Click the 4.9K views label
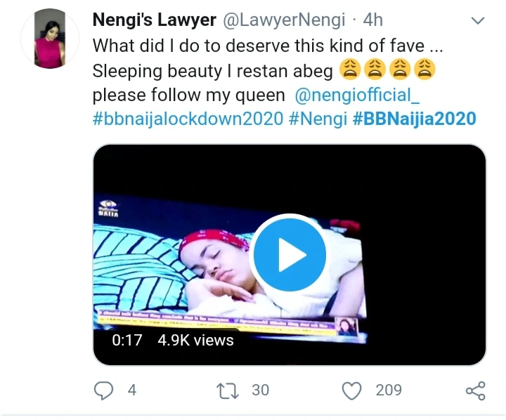506x420 pixels. click(195, 341)
